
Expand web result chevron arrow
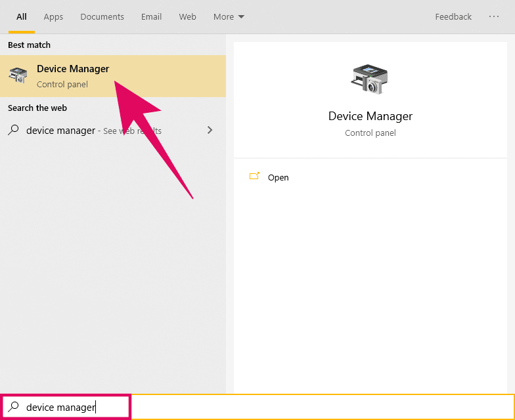210,130
